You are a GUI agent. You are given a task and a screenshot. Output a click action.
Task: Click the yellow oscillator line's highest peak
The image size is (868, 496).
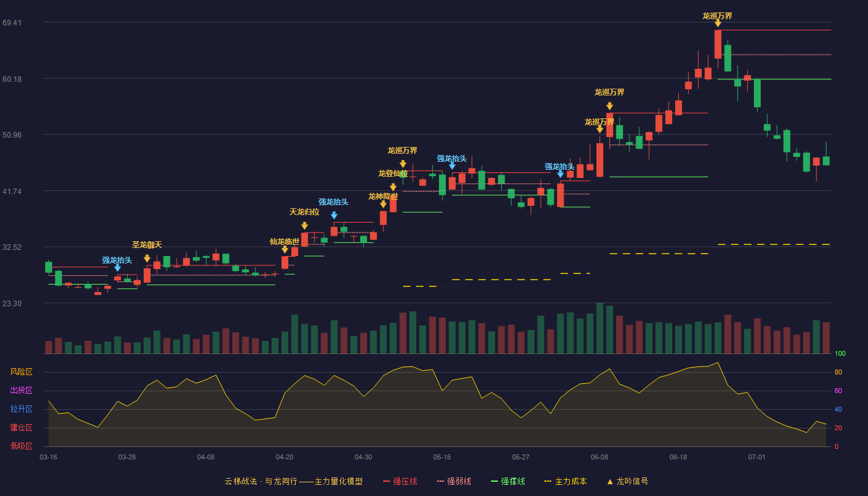pos(717,363)
